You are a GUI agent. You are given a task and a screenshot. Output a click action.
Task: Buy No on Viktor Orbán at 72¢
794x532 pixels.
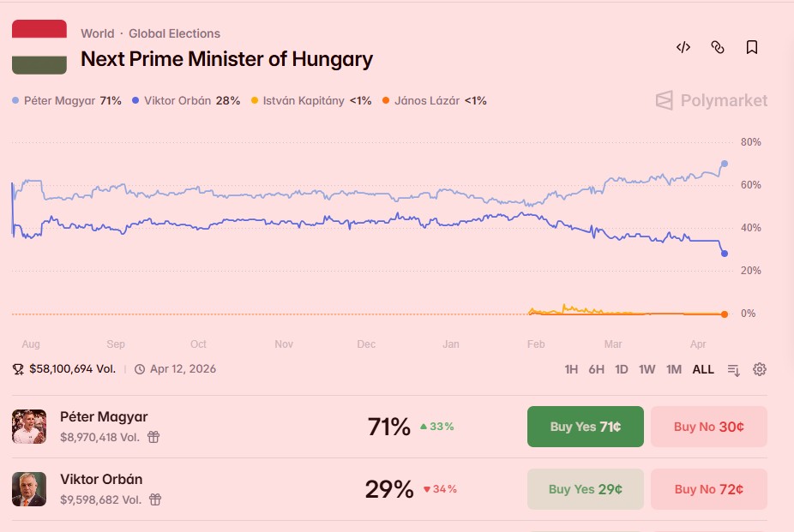pos(708,489)
